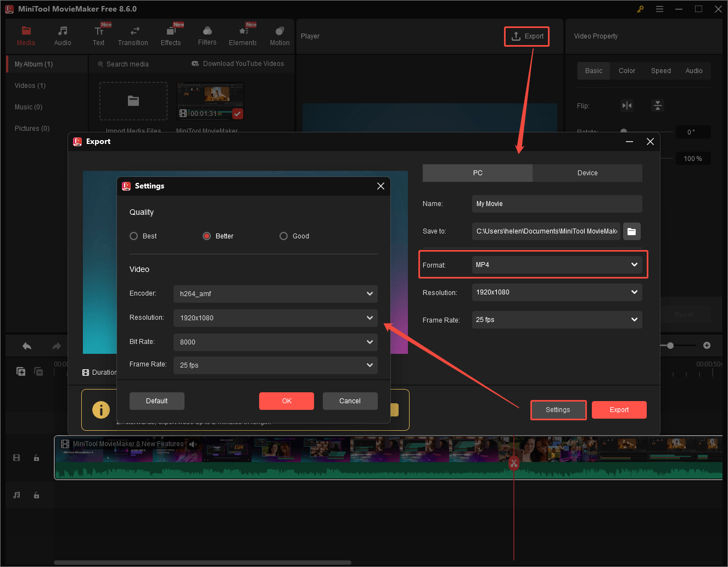
Task: Click the MiniTool MovieMaker media thumbnail
Action: (x=210, y=101)
